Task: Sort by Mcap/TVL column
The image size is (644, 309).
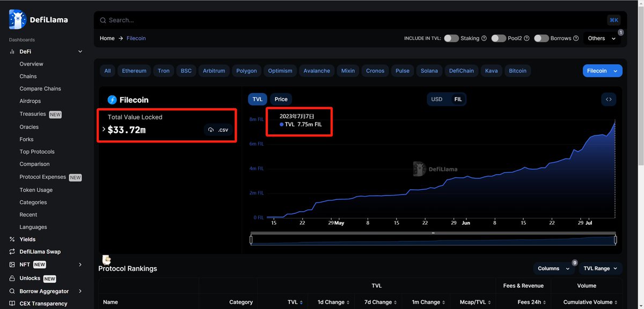Action: 491,303
